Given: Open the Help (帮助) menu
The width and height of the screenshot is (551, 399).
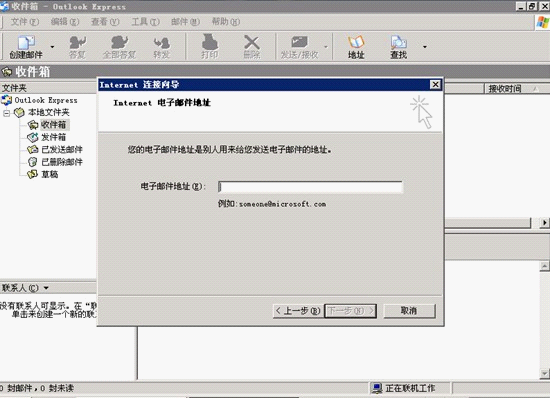Looking at the screenshot, I should (x=226, y=22).
